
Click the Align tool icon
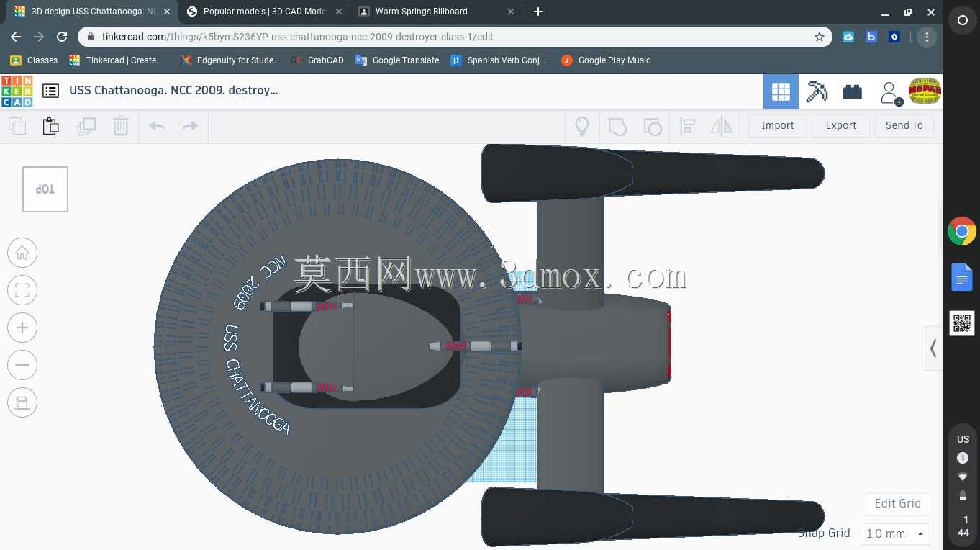tap(687, 127)
